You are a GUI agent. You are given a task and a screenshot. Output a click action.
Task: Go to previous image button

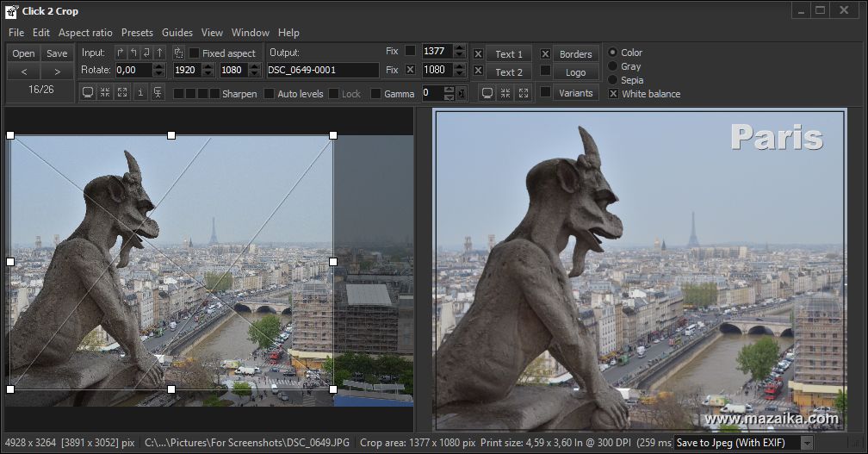click(23, 71)
